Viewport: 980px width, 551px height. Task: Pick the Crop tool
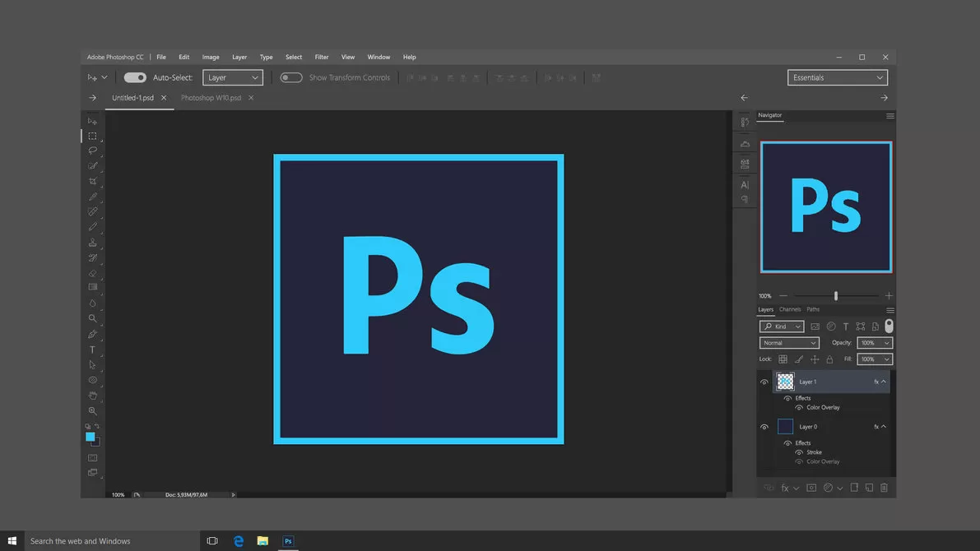point(92,182)
